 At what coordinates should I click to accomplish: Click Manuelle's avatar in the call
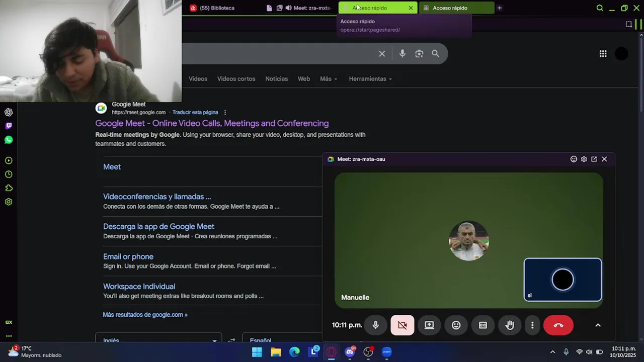tap(468, 241)
